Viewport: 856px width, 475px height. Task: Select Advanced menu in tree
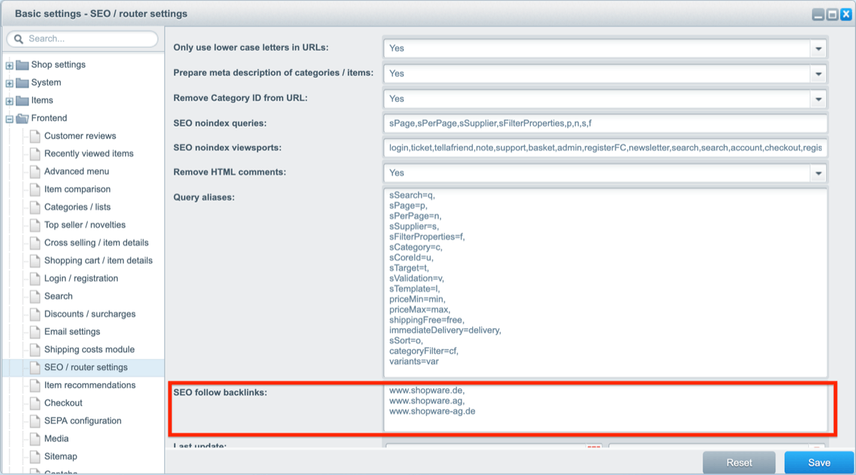click(76, 171)
